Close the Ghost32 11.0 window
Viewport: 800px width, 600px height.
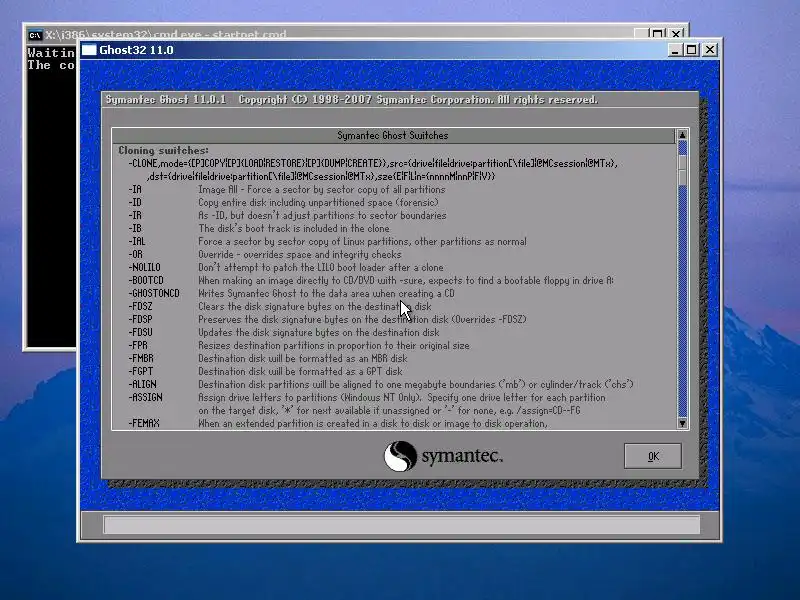[710, 50]
